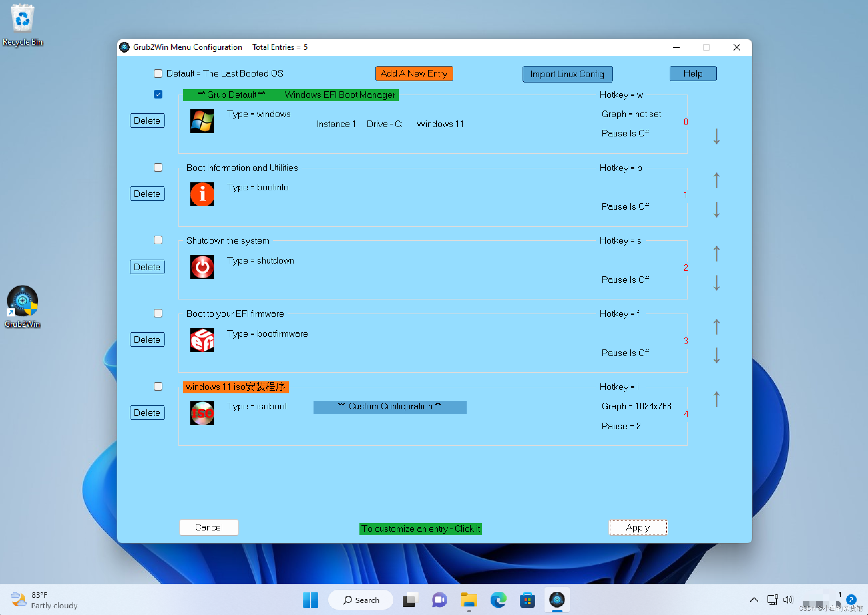Click the orange info icon of the bootinfo entry
868x615 pixels.
[x=202, y=194]
